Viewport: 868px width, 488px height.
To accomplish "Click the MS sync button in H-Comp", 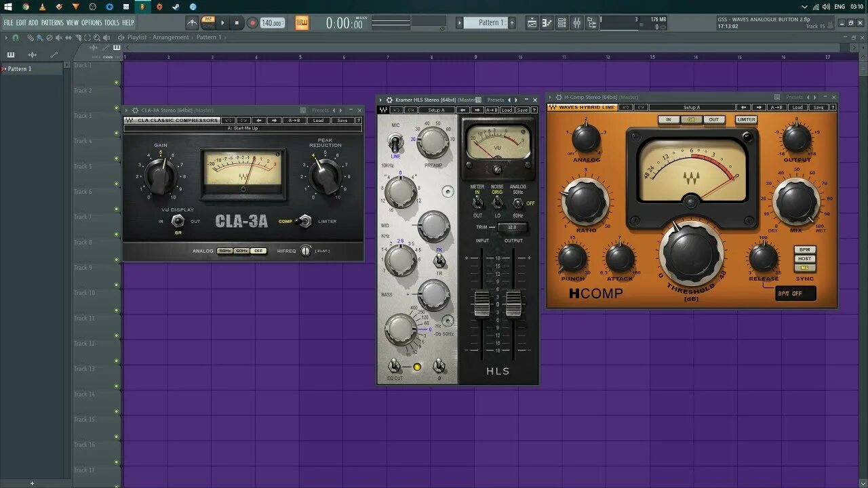I will [x=804, y=268].
